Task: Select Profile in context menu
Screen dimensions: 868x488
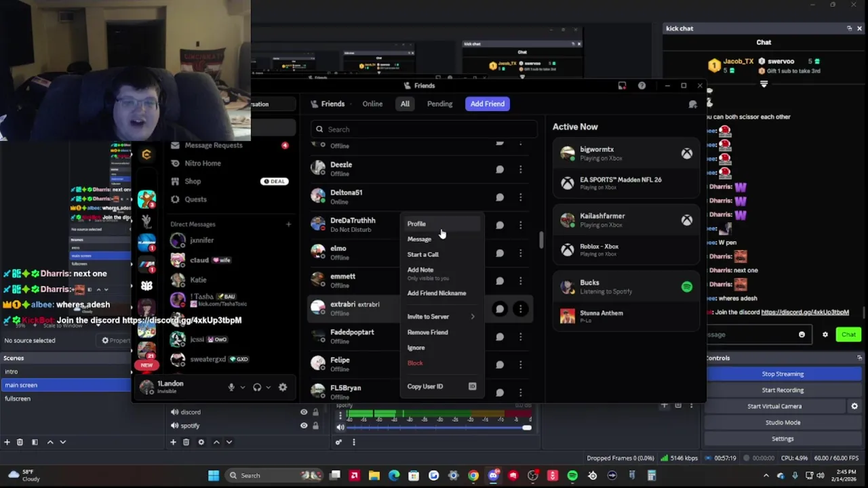Action: 441,224
